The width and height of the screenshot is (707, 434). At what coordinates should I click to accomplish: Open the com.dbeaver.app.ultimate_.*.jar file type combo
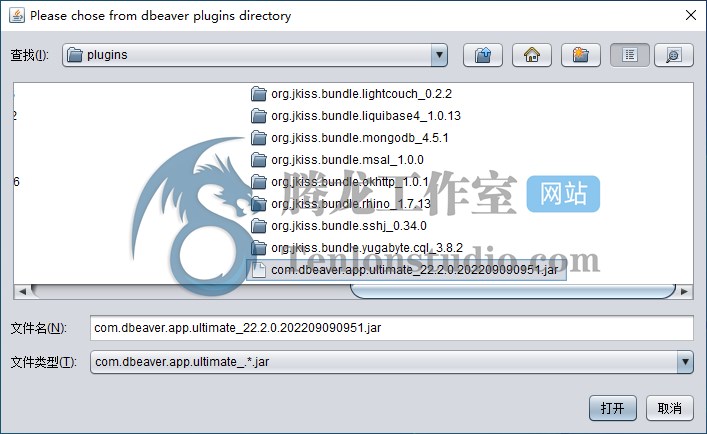(391, 362)
